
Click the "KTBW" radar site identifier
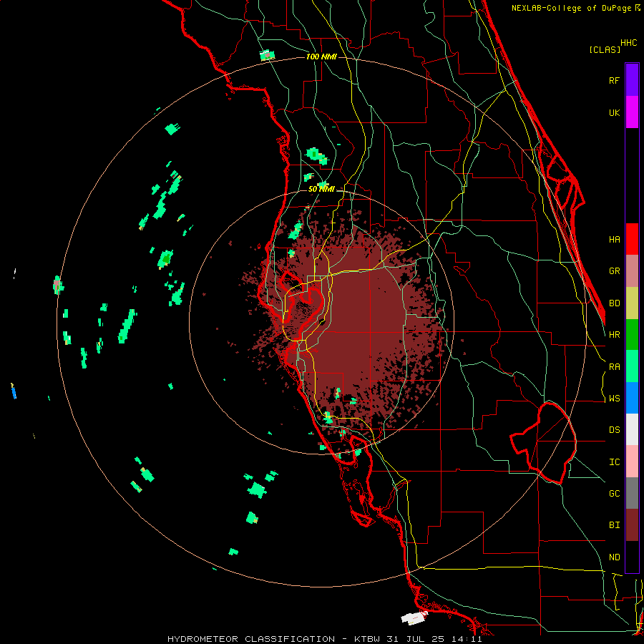(x=367, y=639)
